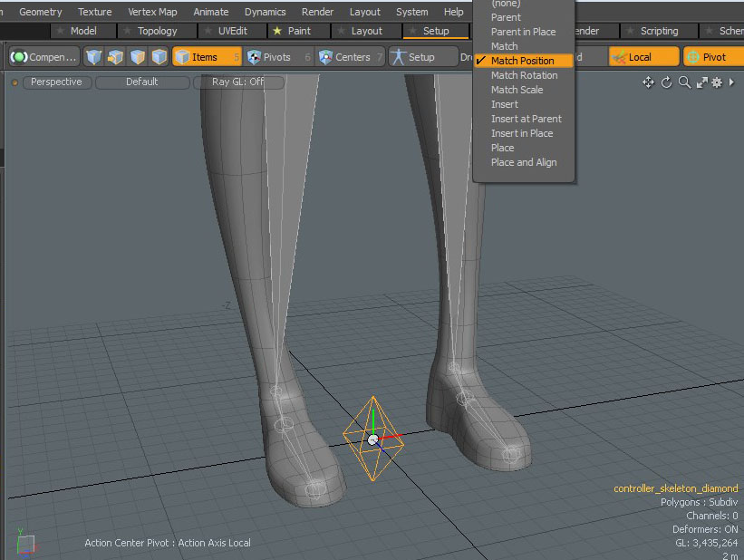Switch to the Model layout tab
This screenshot has height=560, width=744.
[83, 31]
